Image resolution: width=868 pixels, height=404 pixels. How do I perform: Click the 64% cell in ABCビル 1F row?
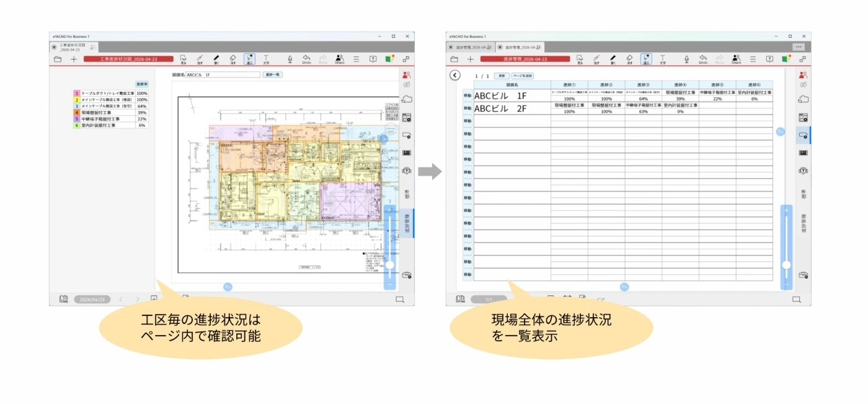click(643, 99)
